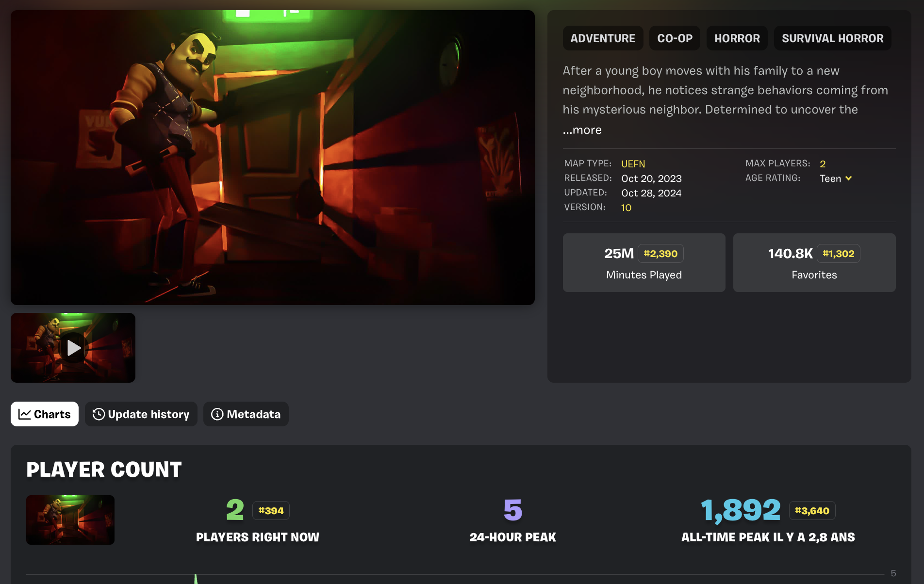
Task: Open the Charts tab
Action: pos(45,414)
